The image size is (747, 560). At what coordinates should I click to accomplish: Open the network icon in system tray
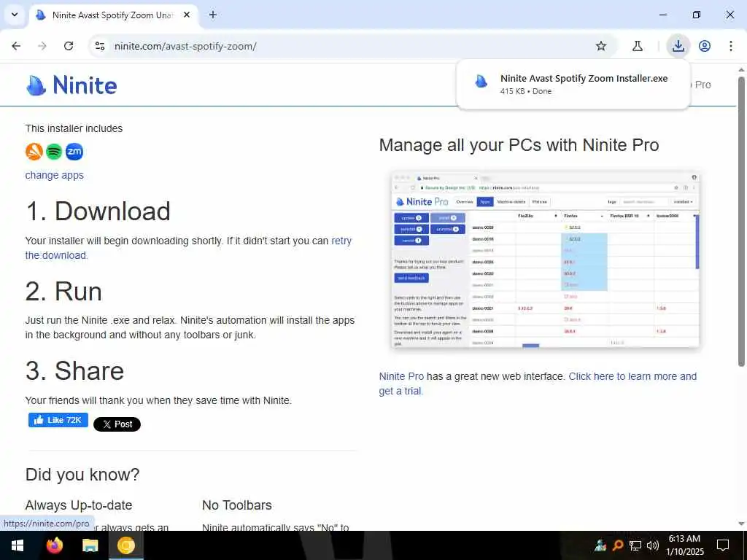[635, 545]
